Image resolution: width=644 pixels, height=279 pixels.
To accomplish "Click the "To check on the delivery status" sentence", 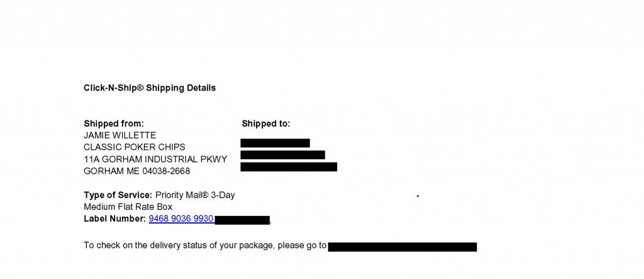I will click(205, 246).
